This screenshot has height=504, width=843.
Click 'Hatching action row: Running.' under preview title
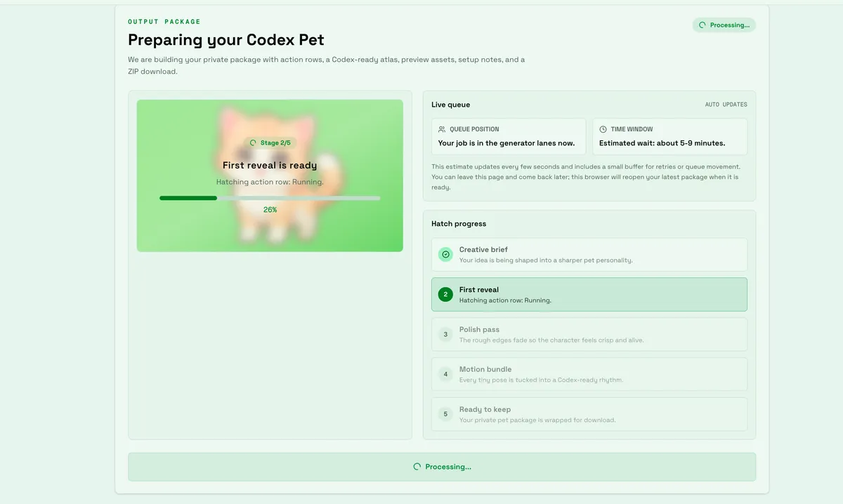click(x=270, y=182)
